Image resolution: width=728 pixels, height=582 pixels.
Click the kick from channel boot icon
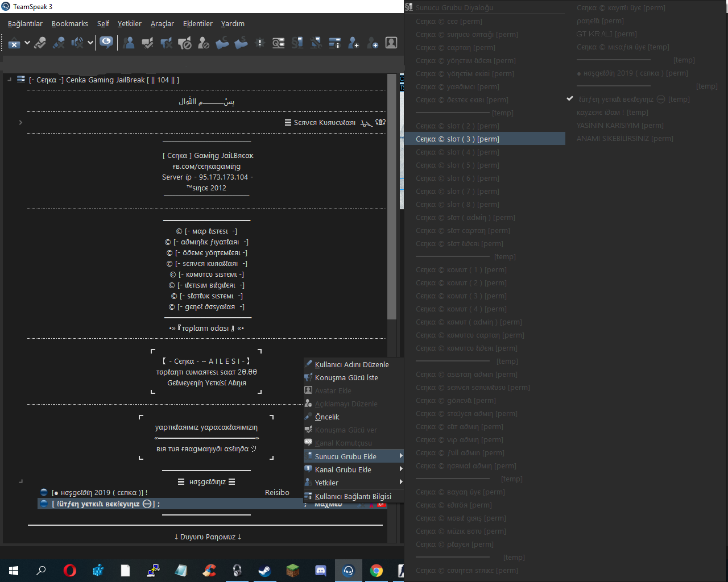point(222,43)
